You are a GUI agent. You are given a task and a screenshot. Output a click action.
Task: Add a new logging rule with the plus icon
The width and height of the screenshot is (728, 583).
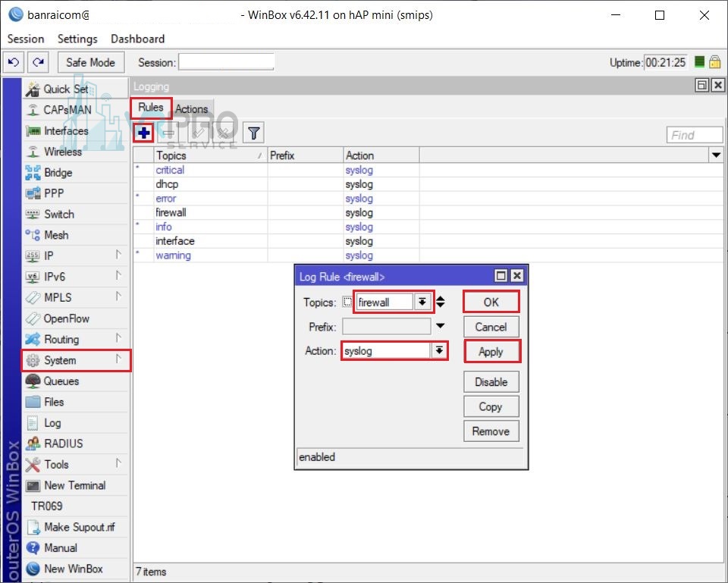point(143,133)
